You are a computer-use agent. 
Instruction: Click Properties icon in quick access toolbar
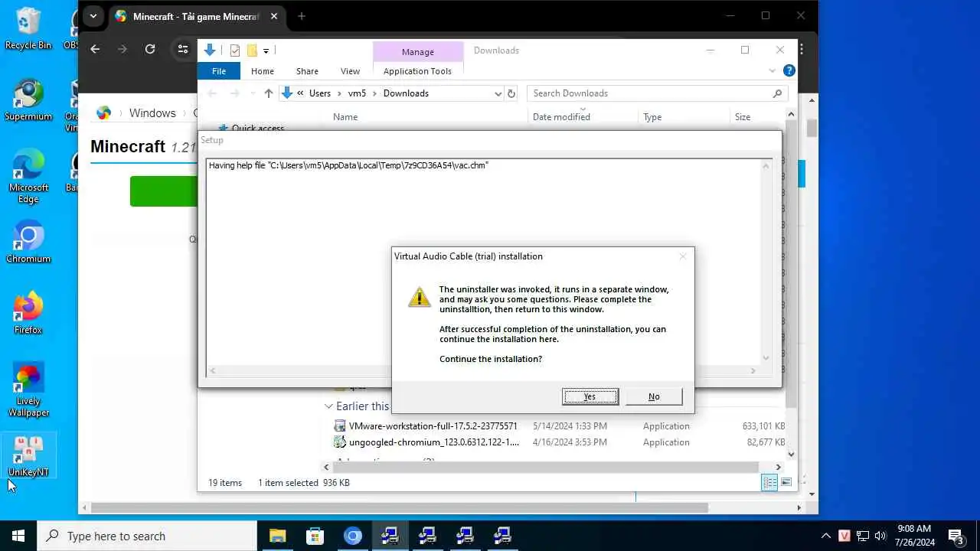tap(235, 51)
